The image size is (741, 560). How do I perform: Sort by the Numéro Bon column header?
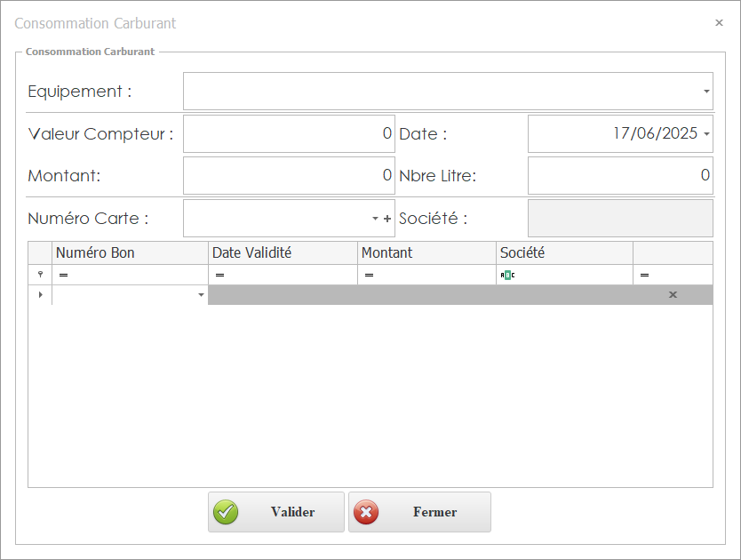(x=130, y=252)
